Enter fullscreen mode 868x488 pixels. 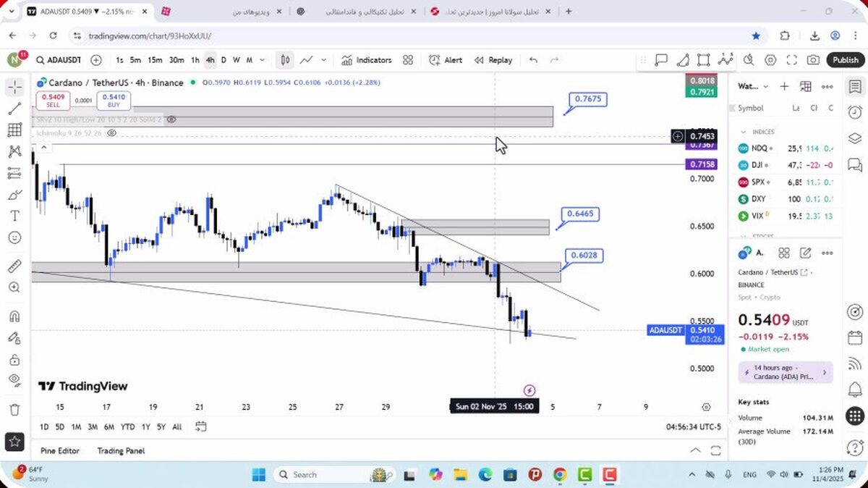tap(792, 60)
